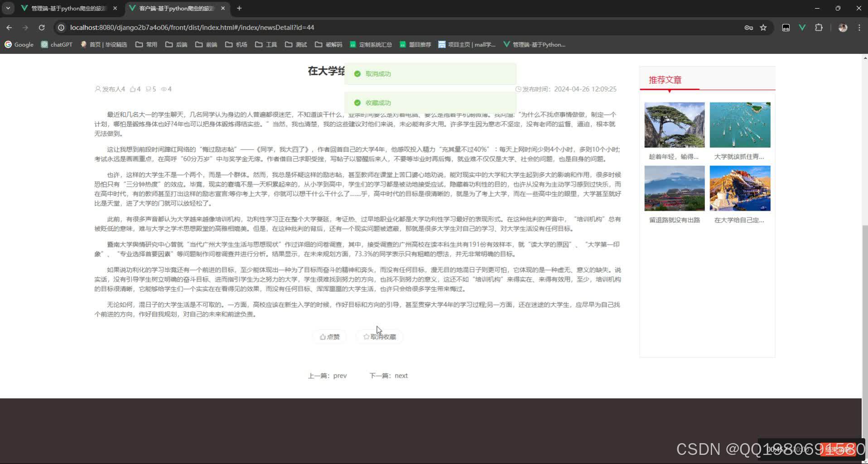Expand the 常用 bookmarks folder
868x464 pixels.
click(x=146, y=44)
